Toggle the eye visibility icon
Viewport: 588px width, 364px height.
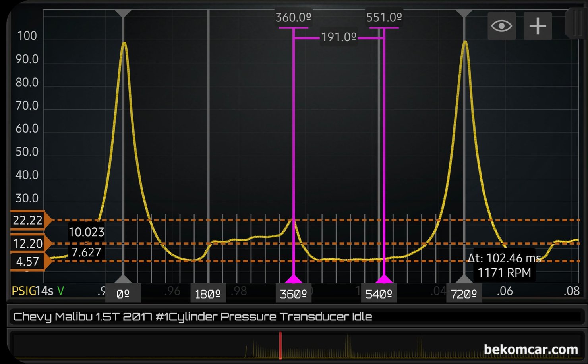point(501,26)
